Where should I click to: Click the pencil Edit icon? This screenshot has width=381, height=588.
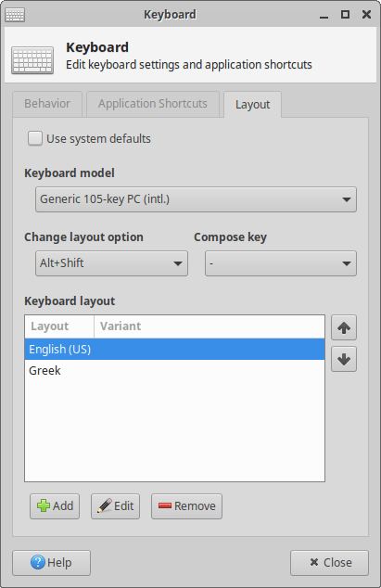pos(105,505)
